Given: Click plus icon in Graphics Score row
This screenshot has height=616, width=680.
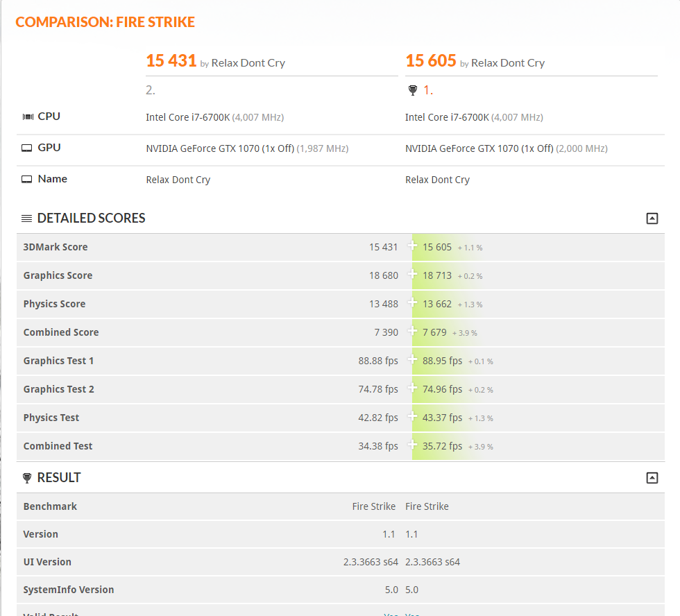Looking at the screenshot, I should 412,274.
